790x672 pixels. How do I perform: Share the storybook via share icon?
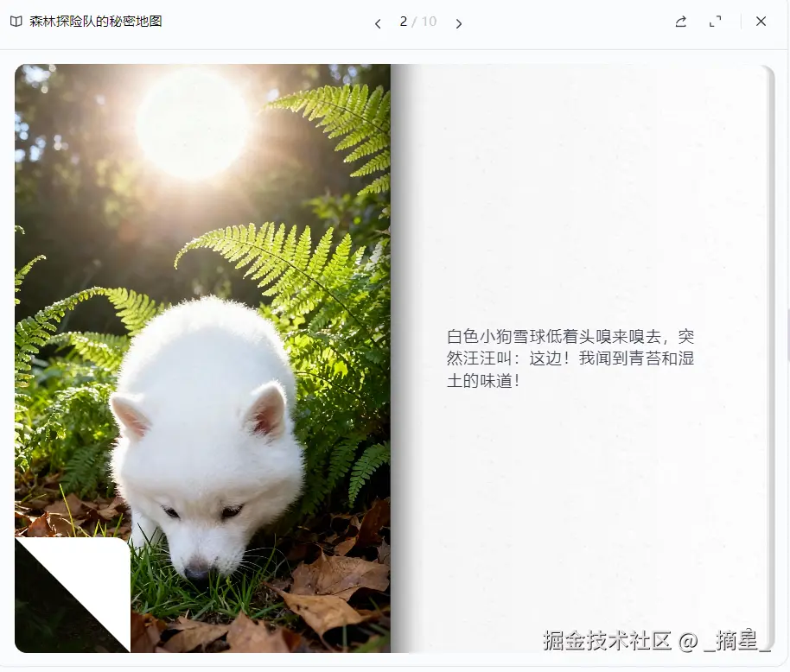(681, 22)
